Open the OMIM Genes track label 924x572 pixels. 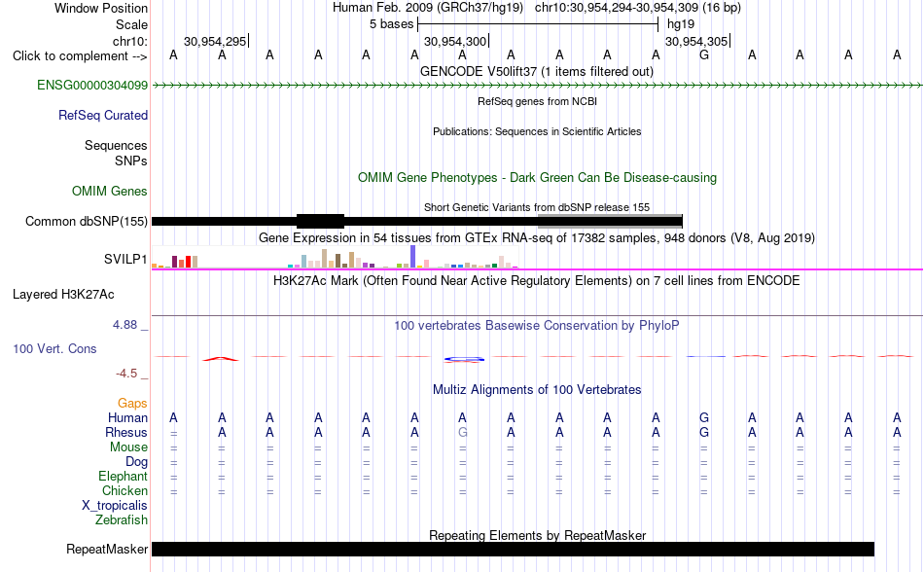110,192
